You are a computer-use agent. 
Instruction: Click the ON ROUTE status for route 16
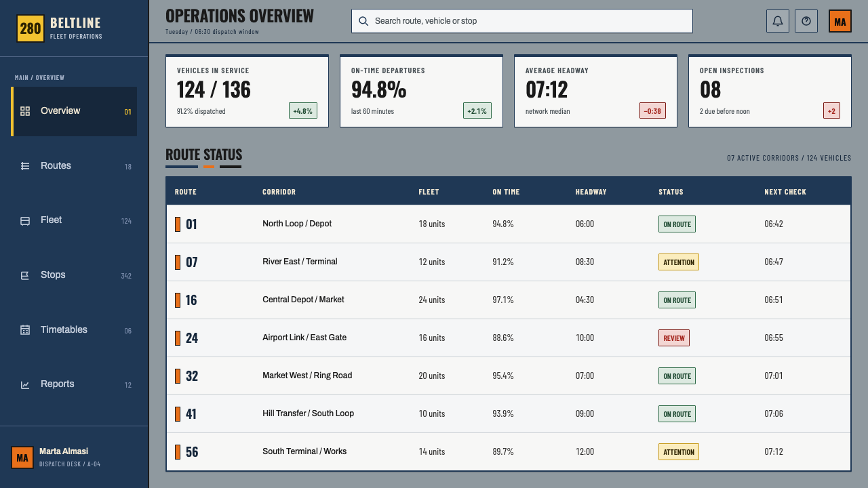pyautogui.click(x=677, y=300)
